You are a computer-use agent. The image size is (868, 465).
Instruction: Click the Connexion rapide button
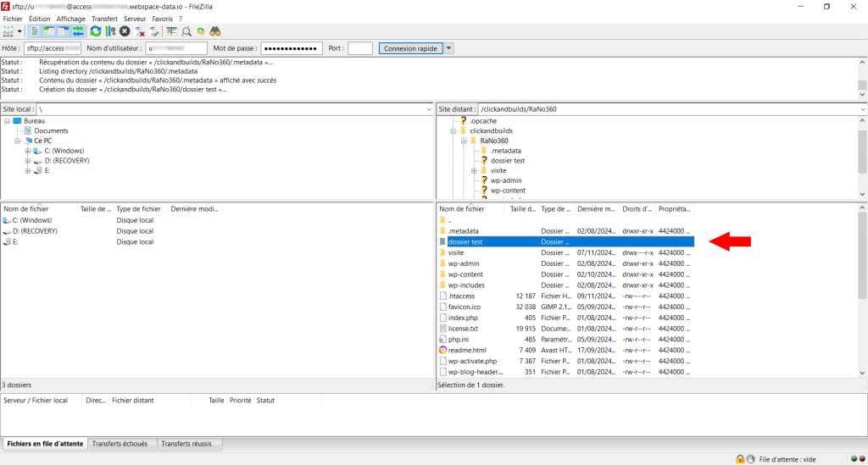click(410, 48)
